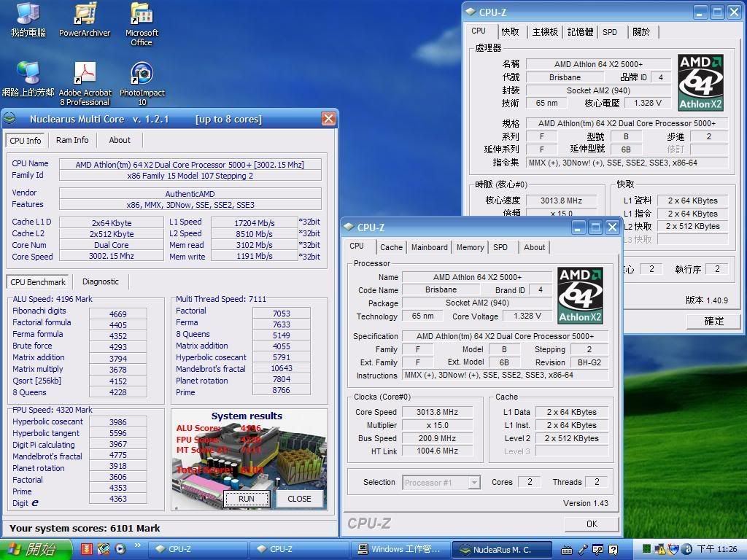
Task: Close the Nuclearus Multi Core window
Action: pos(328,119)
